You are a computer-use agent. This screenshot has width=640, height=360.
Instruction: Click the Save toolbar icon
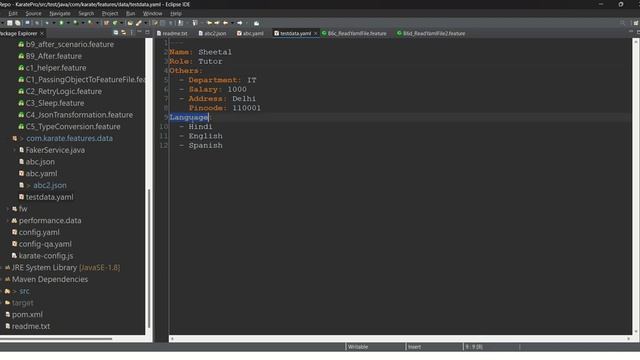coord(9,23)
